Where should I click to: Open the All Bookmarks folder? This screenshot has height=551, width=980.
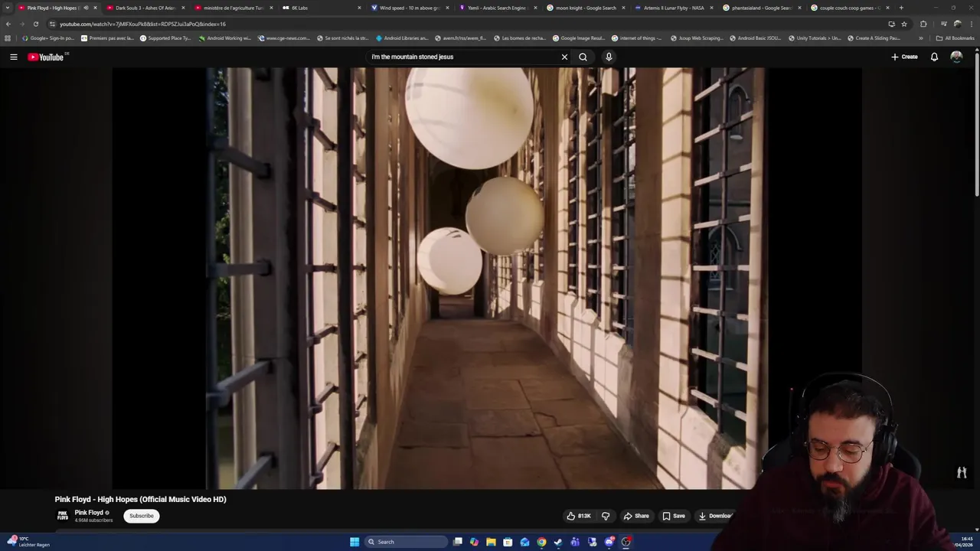tap(955, 37)
